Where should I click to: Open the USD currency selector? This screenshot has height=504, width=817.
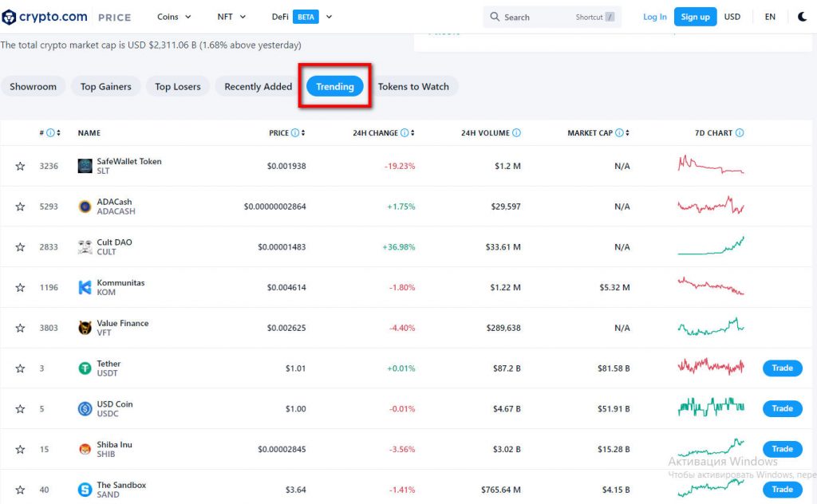click(x=732, y=17)
